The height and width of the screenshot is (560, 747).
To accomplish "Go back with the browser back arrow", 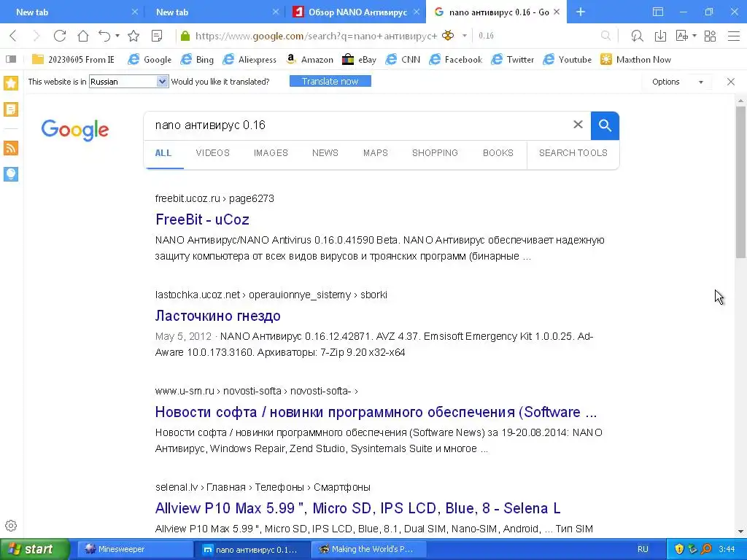I will [13, 36].
